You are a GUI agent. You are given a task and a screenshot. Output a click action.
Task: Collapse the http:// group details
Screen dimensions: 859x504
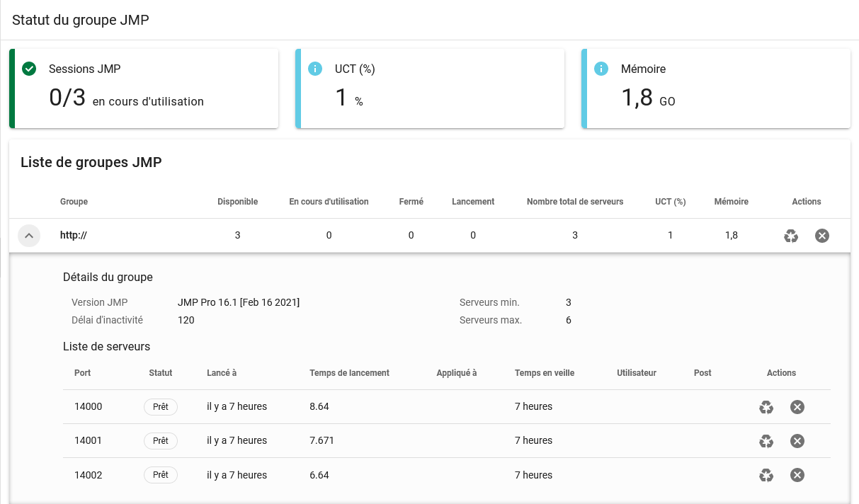(x=29, y=236)
